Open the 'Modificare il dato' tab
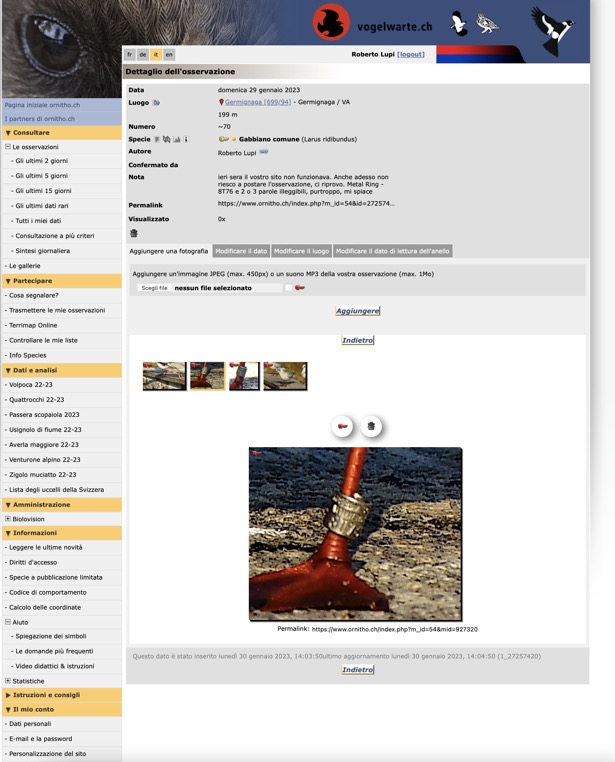Image resolution: width=615 pixels, height=762 pixels. (241, 251)
